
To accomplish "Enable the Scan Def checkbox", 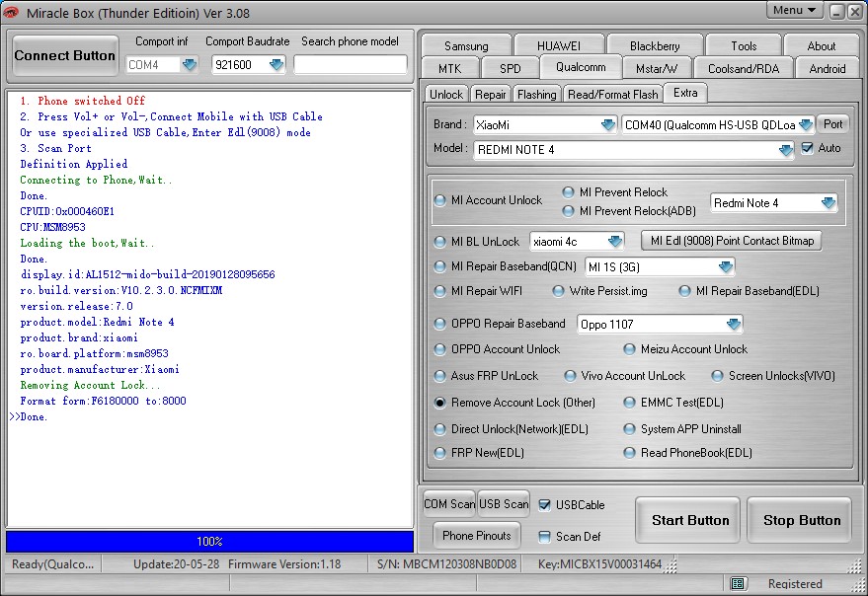I will click(x=545, y=536).
